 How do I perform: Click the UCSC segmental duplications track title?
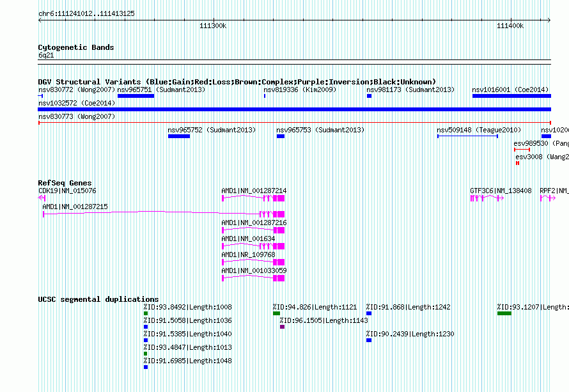(98, 299)
